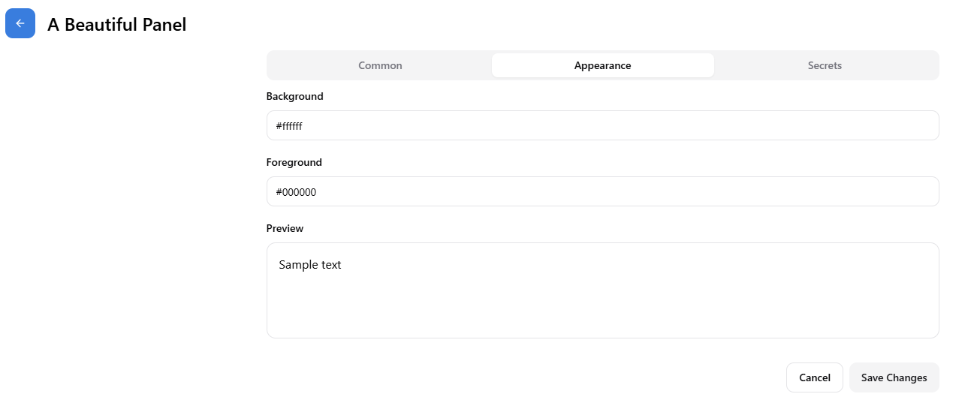Click the 'A Beautiful Panel' title
980x400 pixels.
pos(116,25)
